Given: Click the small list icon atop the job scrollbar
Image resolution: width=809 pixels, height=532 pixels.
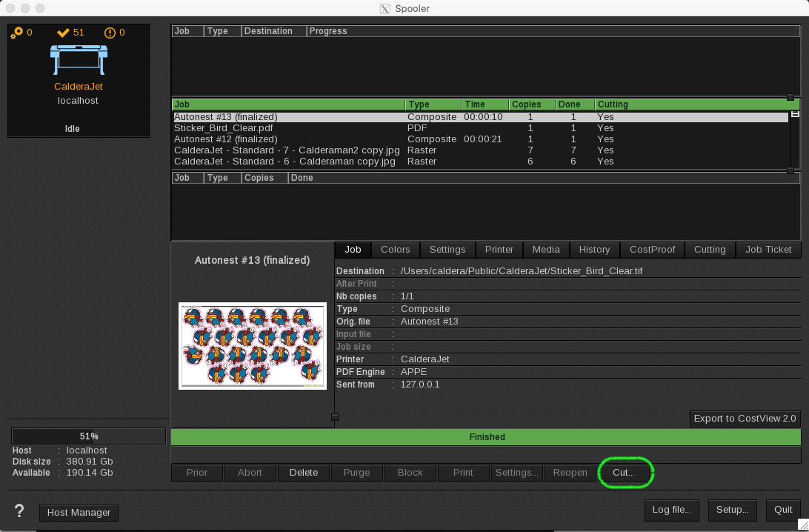Looking at the screenshot, I should (x=796, y=113).
